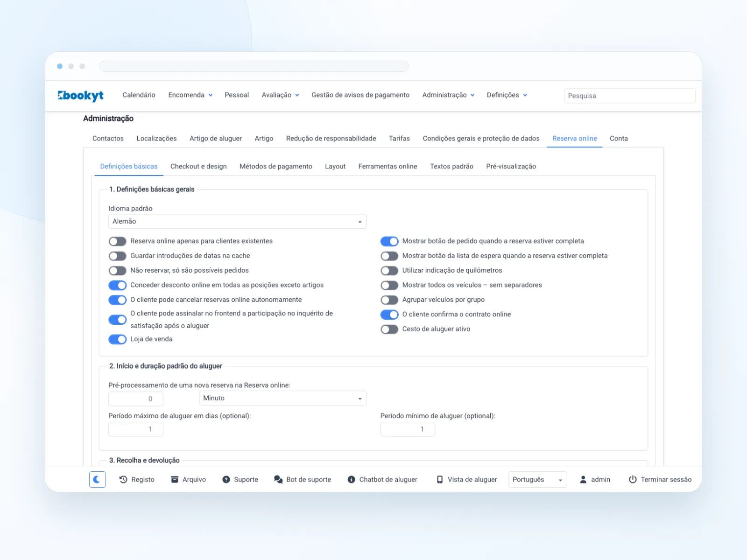Disable O cliente confirma o contrato online
The width and height of the screenshot is (747, 560).
tap(389, 315)
